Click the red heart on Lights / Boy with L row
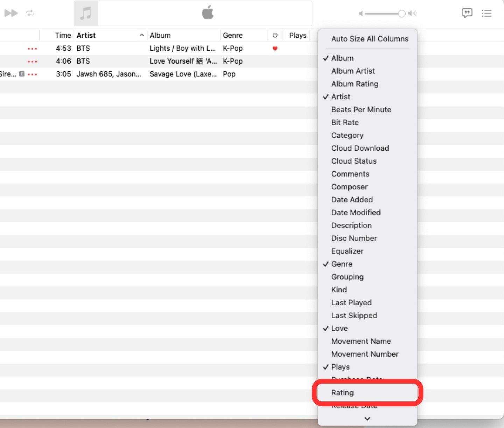Image resolution: width=504 pixels, height=428 pixels. click(275, 49)
